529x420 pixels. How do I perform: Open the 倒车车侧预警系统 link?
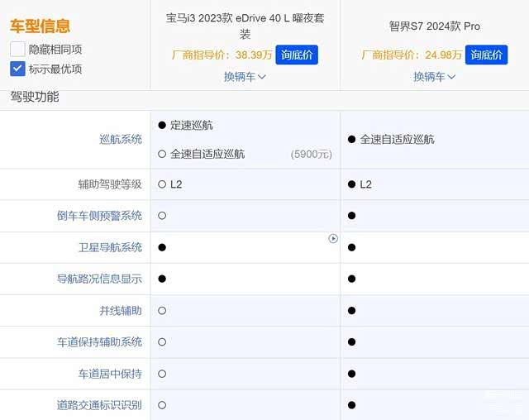pyautogui.click(x=99, y=216)
